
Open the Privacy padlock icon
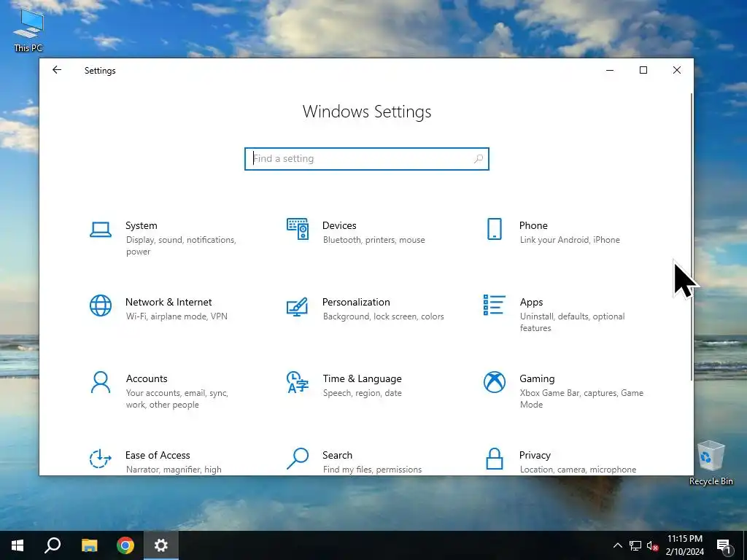pos(495,459)
